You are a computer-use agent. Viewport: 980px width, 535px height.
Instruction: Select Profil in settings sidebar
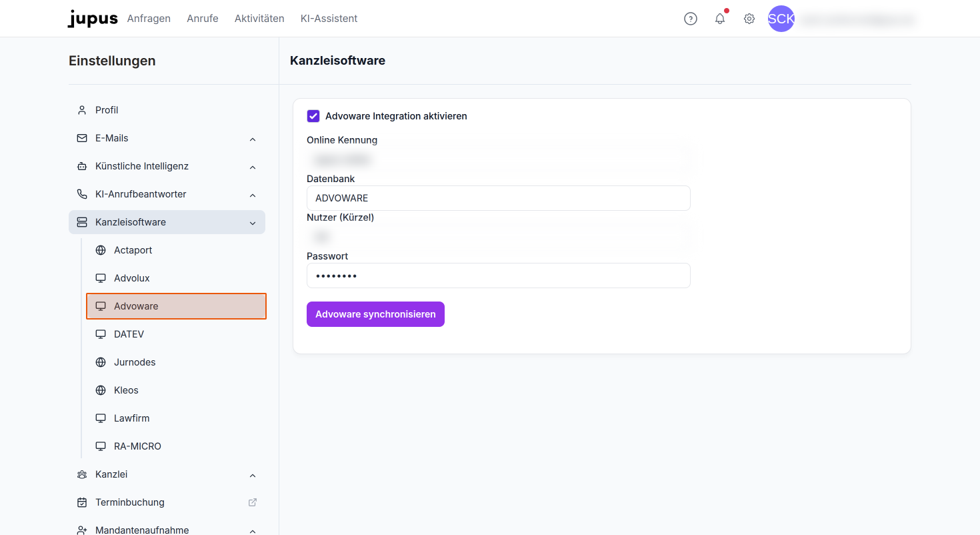pyautogui.click(x=167, y=110)
